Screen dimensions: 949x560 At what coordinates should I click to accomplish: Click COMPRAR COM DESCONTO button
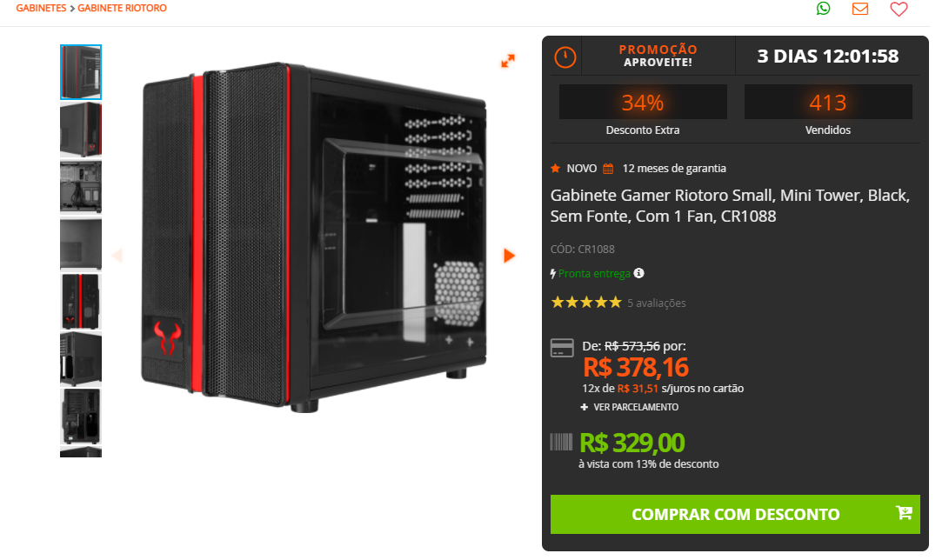(735, 514)
